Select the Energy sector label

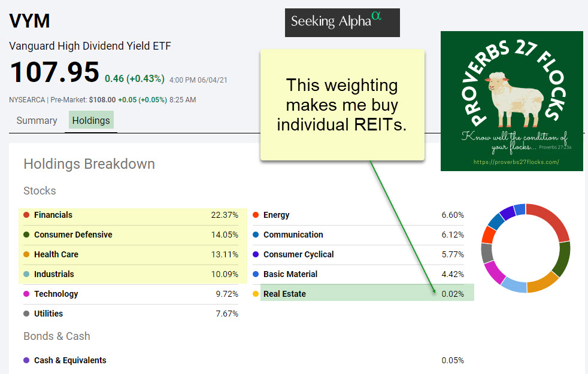coord(276,215)
